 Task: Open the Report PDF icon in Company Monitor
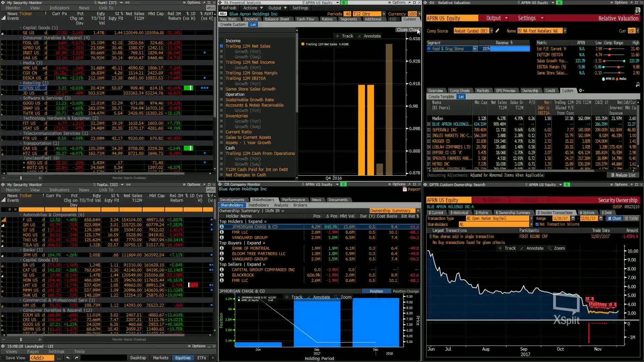point(405,189)
